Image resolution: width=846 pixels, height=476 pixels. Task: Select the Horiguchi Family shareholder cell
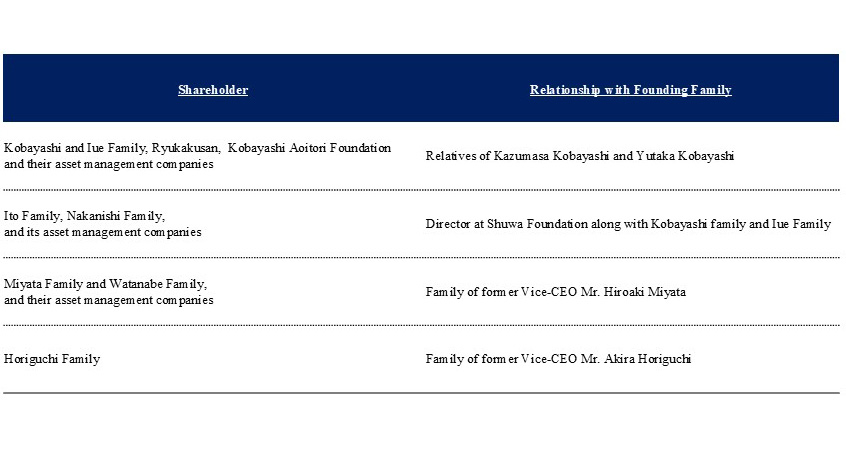tap(52, 359)
